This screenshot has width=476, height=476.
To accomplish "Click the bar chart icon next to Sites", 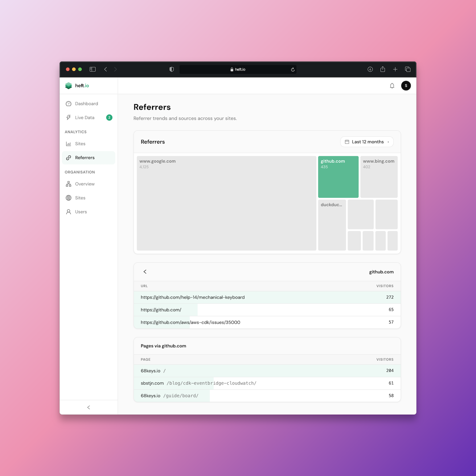I will (x=69, y=144).
